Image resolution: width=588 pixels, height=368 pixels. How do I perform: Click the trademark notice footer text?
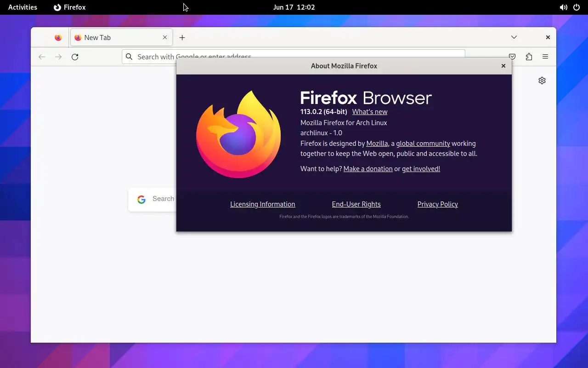pos(344,217)
